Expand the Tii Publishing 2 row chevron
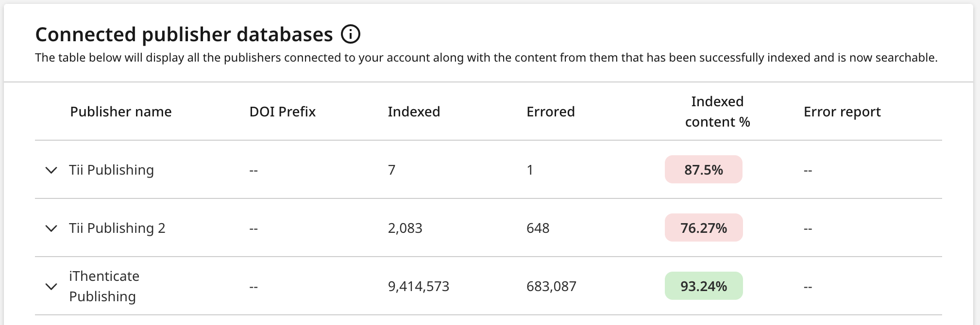This screenshot has width=980, height=325. (x=51, y=228)
